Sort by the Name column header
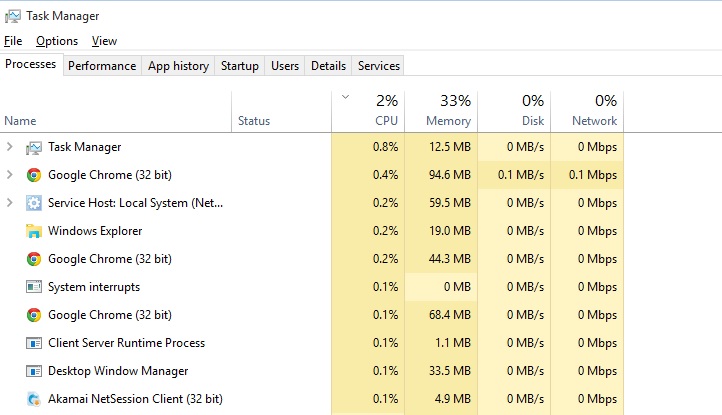The height and width of the screenshot is (415, 722). click(116, 112)
